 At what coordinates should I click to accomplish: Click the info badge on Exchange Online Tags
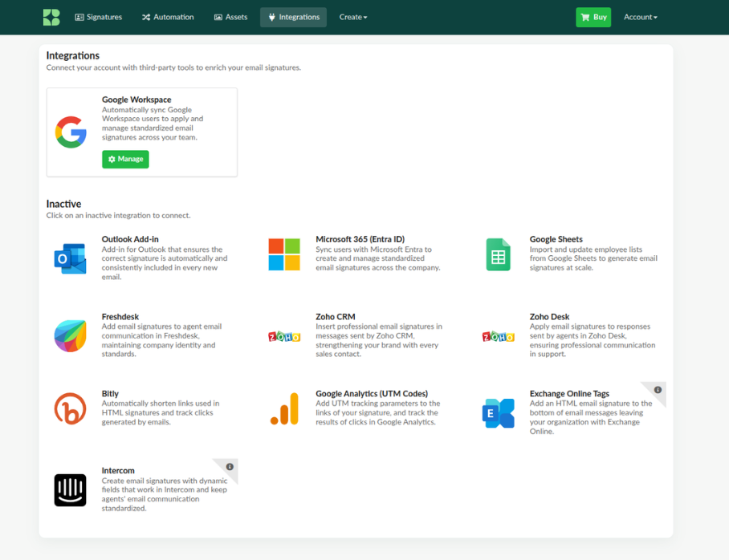(x=658, y=390)
